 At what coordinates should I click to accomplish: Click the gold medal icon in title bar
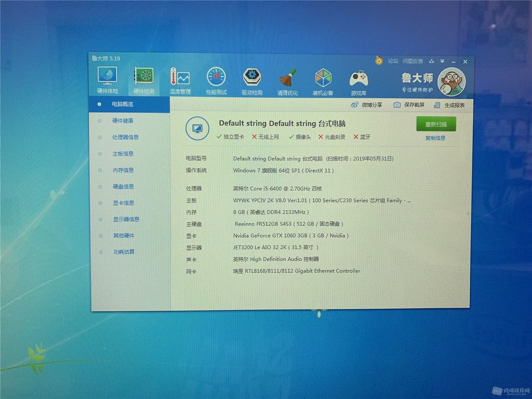(379, 60)
